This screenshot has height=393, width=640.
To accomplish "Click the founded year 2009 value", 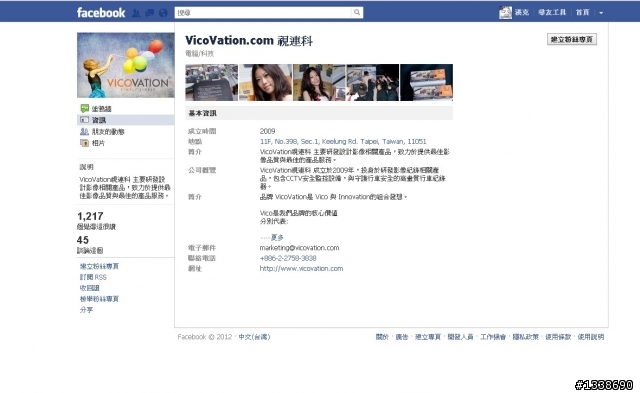I will (x=267, y=131).
